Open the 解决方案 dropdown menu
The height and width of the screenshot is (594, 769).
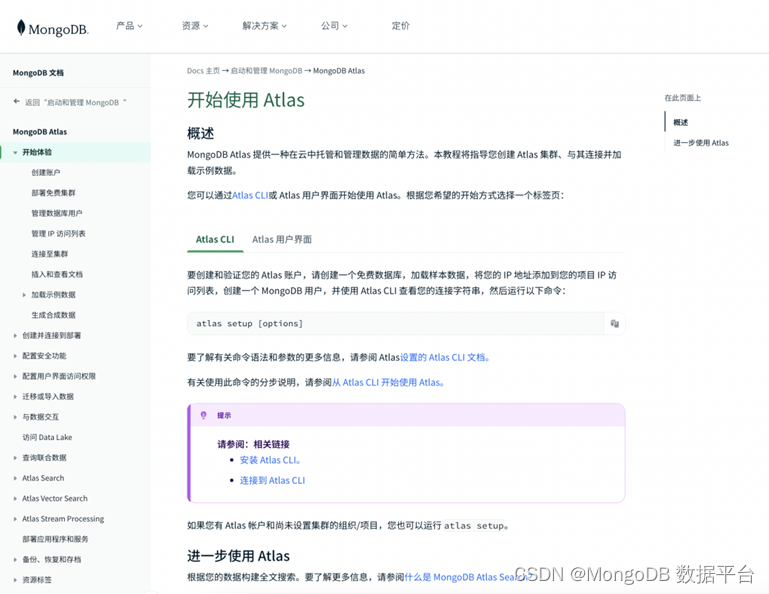pyautogui.click(x=264, y=26)
